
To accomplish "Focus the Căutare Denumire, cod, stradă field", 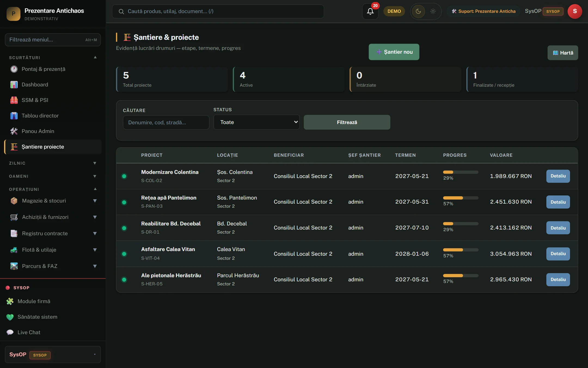I will click(x=166, y=122).
